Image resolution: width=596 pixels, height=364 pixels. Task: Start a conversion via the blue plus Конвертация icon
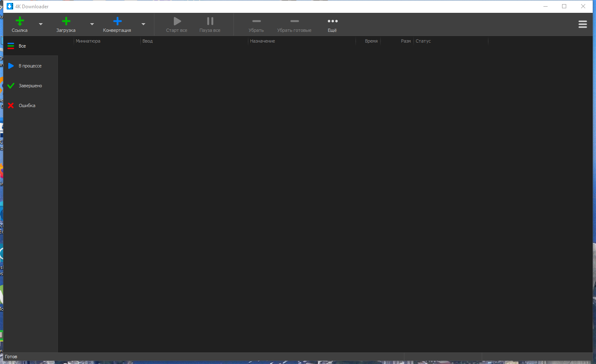click(x=117, y=21)
